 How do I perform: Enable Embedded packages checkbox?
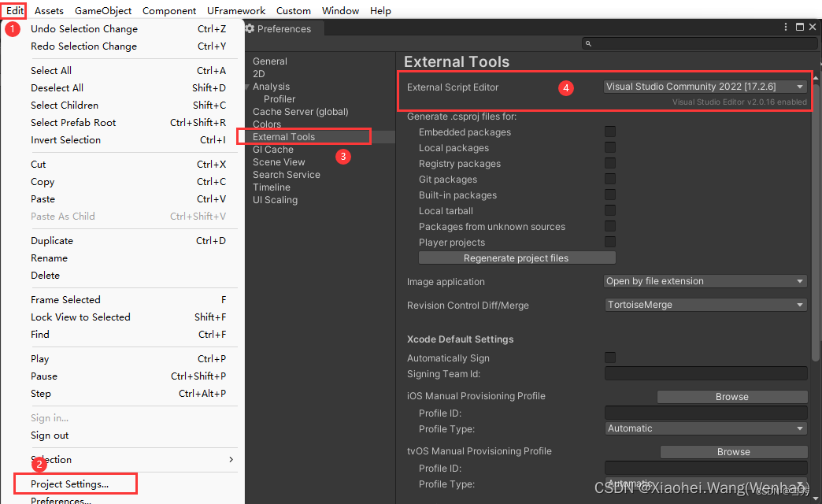[x=610, y=132]
